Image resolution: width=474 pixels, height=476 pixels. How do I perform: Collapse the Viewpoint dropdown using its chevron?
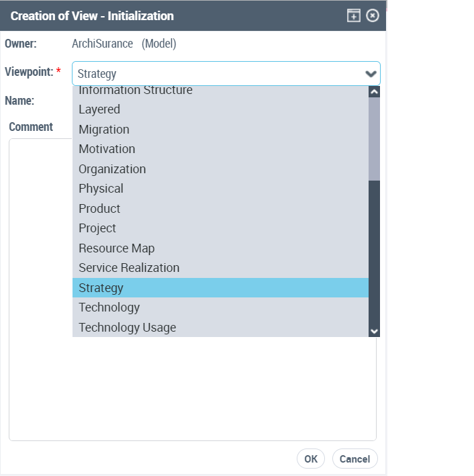[370, 74]
